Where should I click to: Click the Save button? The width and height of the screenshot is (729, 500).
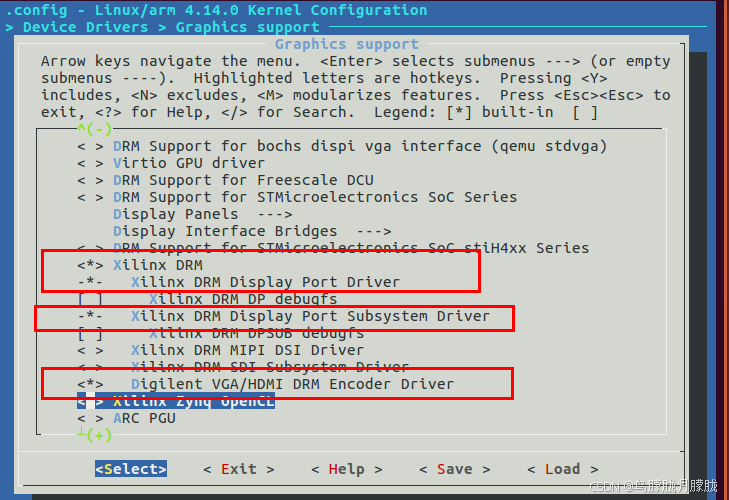tap(454, 469)
